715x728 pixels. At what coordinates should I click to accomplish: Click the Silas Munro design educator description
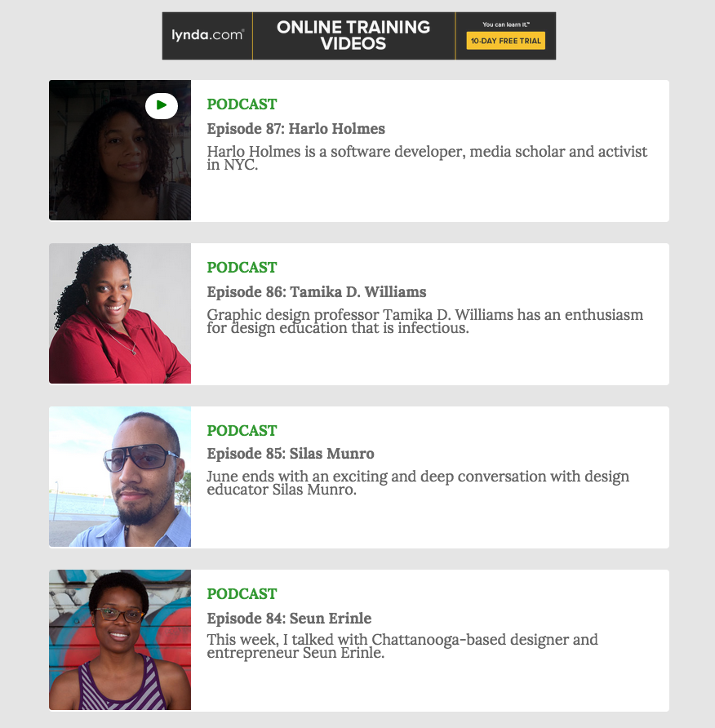418,483
